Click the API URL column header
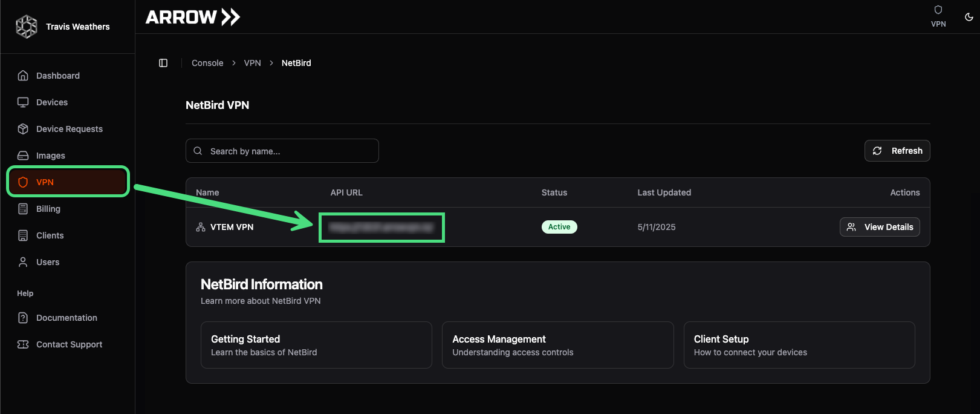The image size is (980, 414). (x=346, y=192)
